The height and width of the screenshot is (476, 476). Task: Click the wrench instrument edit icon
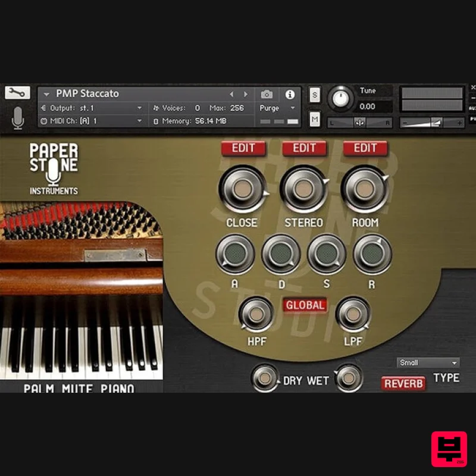click(x=17, y=93)
